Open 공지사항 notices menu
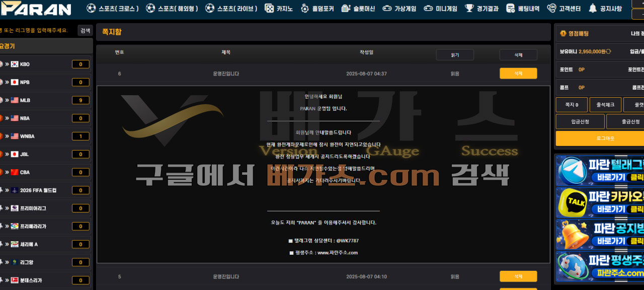This screenshot has width=644, height=290. (x=605, y=9)
